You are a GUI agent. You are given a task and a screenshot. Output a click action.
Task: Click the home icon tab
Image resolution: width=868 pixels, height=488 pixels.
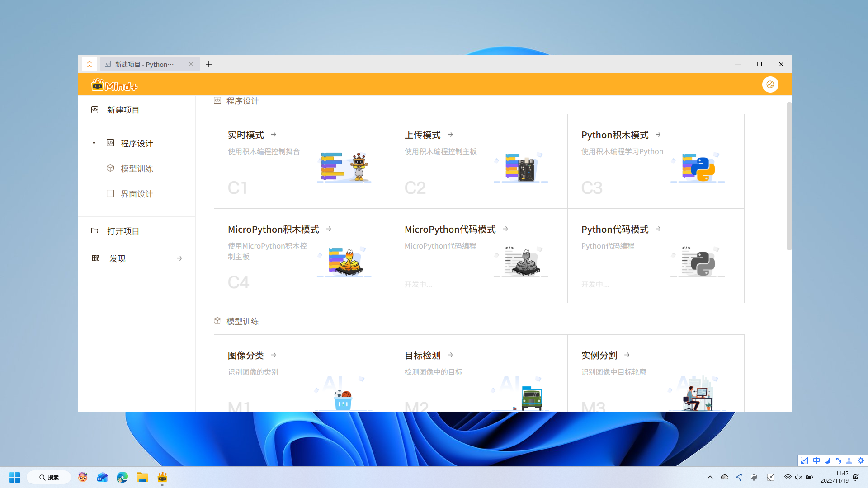90,64
